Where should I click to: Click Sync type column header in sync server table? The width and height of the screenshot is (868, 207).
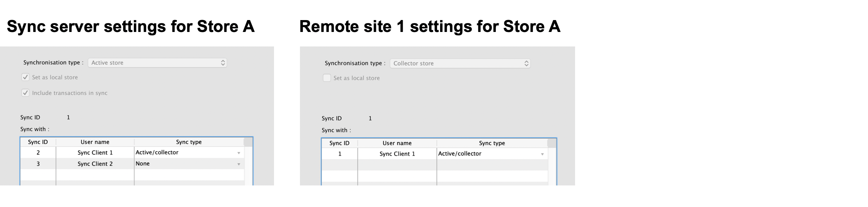pos(189,142)
